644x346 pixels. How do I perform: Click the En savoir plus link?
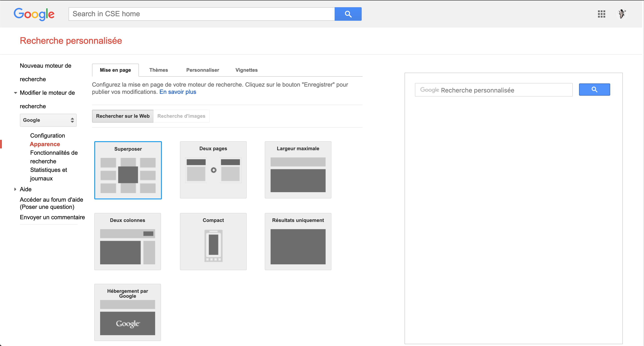[x=178, y=92]
